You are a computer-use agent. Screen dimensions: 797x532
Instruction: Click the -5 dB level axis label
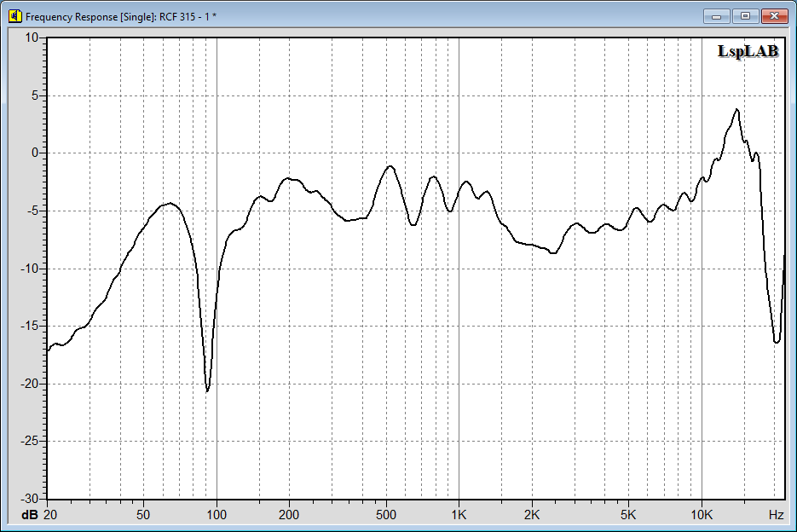coord(32,211)
